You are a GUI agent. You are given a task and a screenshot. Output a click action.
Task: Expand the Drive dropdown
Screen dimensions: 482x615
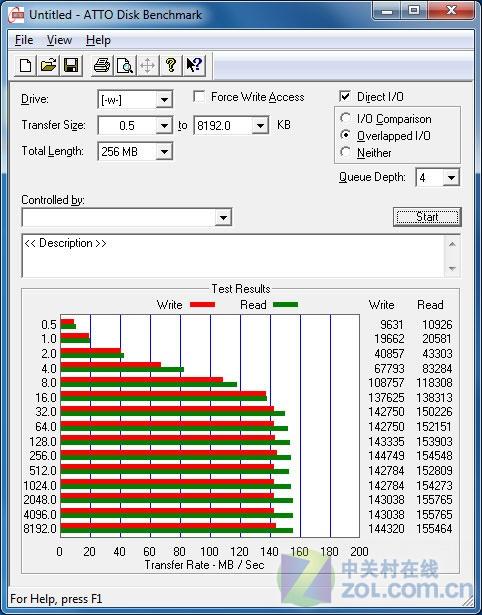click(x=164, y=100)
